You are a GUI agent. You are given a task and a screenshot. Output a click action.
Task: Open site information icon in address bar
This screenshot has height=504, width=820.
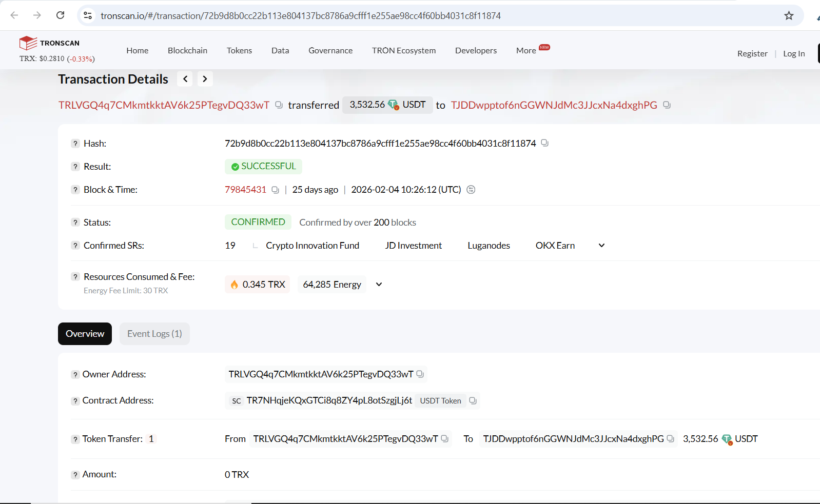88,16
